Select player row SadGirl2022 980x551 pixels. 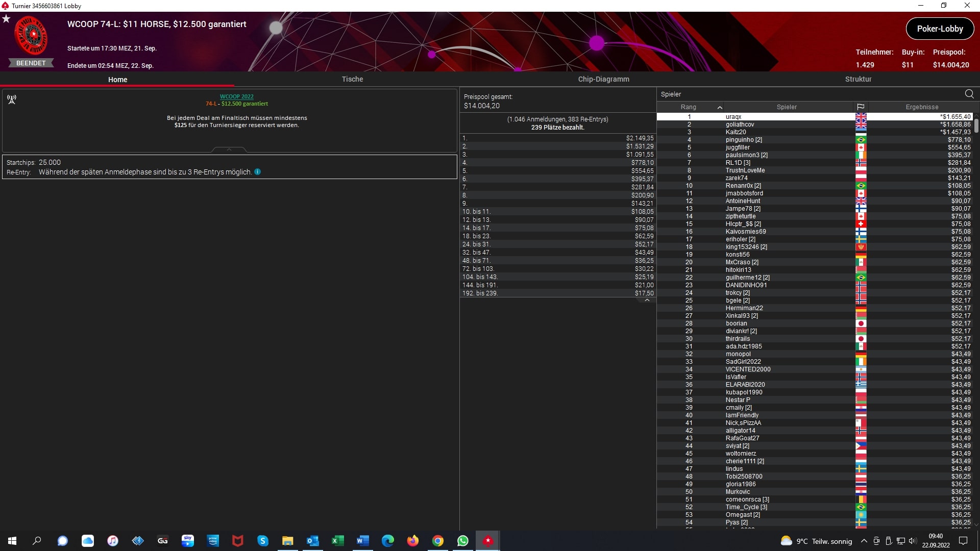point(815,362)
